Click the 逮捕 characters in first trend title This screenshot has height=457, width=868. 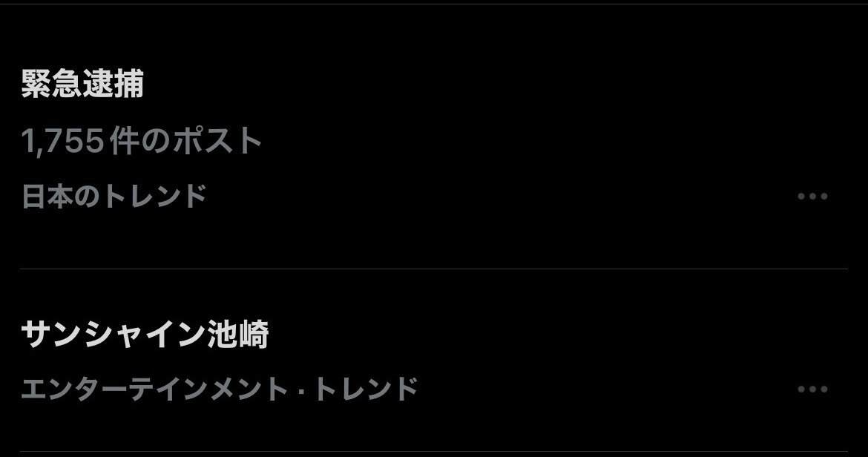pyautogui.click(x=114, y=84)
